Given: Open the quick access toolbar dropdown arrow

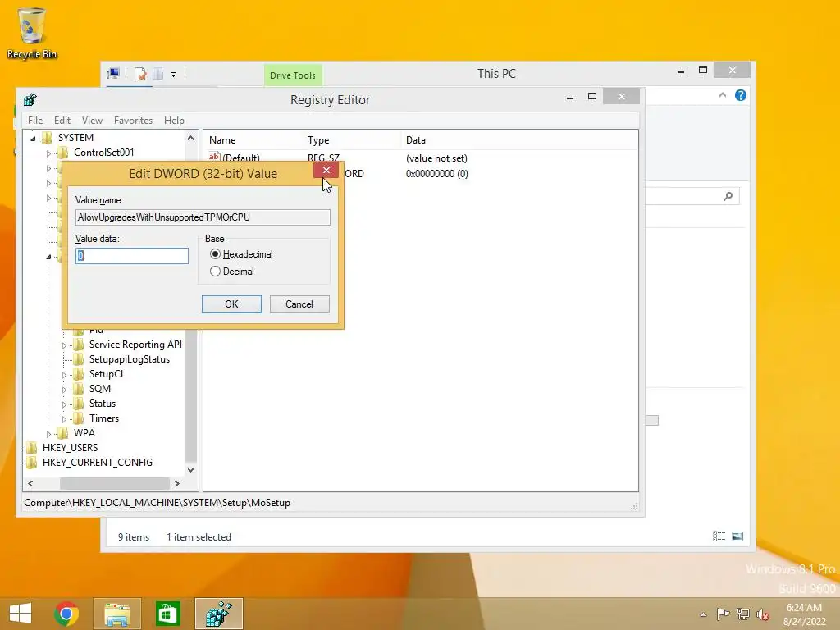Looking at the screenshot, I should pos(174,75).
